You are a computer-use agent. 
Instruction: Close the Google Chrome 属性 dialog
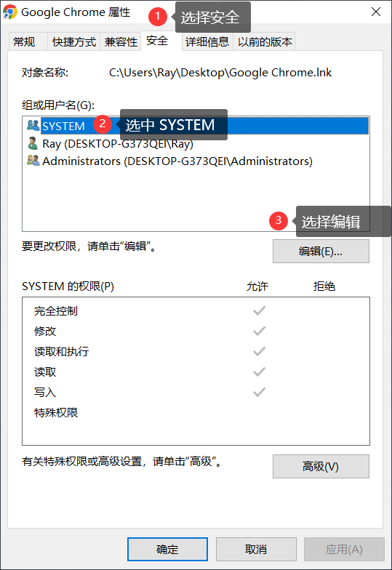click(375, 12)
